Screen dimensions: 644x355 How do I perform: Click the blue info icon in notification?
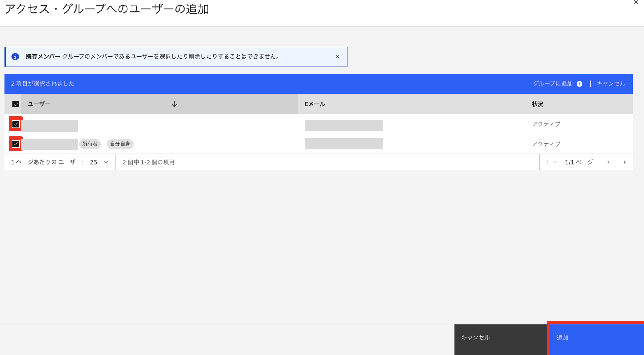(x=15, y=57)
